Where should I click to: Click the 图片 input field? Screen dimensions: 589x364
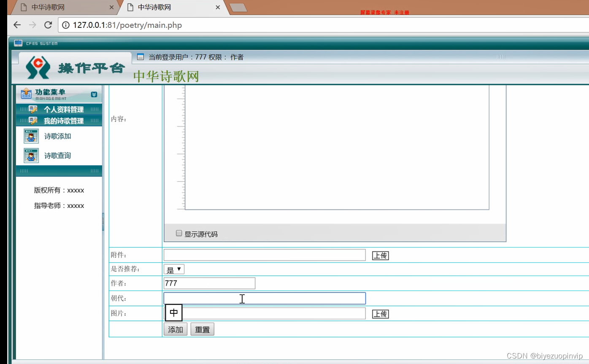point(265,313)
